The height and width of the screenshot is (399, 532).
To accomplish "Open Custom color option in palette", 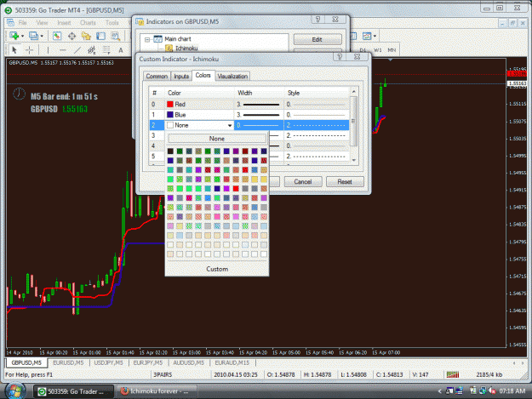I will coord(217,269).
